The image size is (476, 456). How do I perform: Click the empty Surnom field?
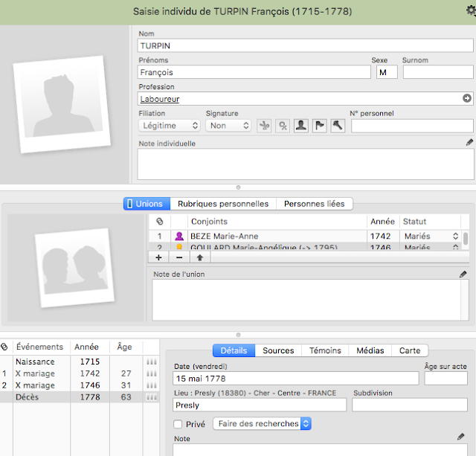(438, 72)
